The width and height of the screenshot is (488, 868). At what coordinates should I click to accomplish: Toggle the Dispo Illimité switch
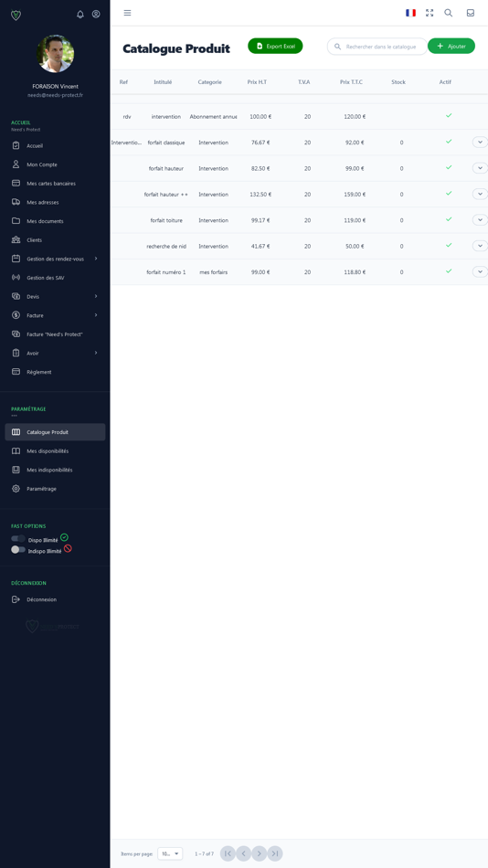coord(18,539)
